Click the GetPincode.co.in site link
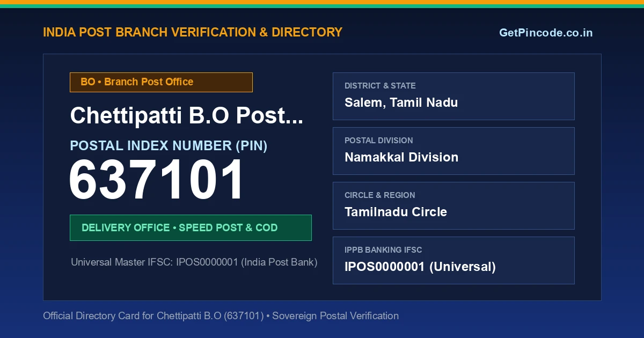Image resolution: width=644 pixels, height=338 pixels. 546,33
